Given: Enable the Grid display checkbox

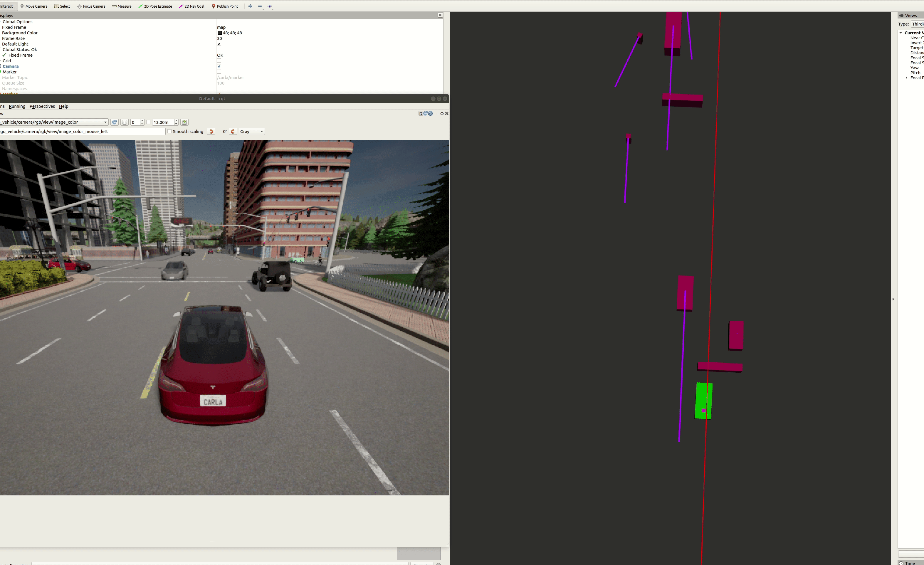Looking at the screenshot, I should point(219,61).
